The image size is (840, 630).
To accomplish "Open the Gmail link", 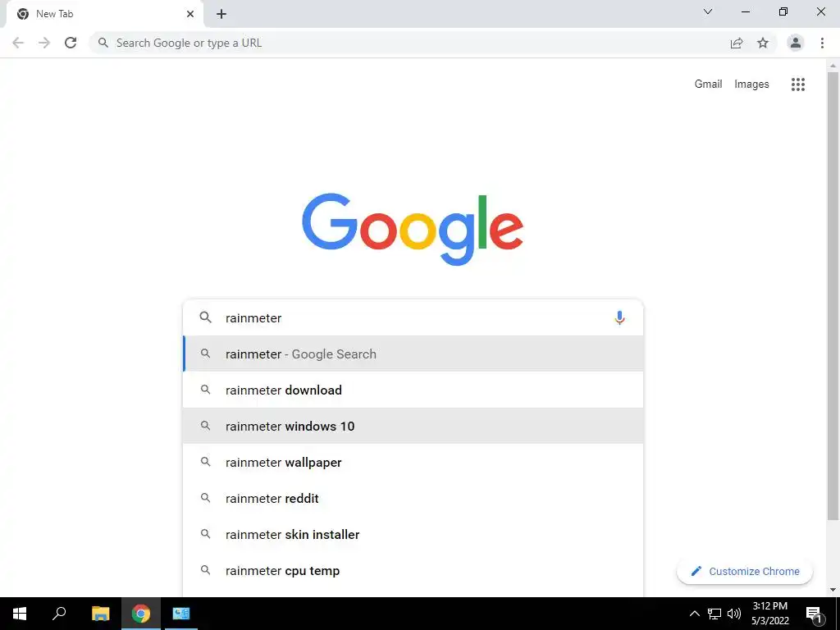I will click(708, 84).
